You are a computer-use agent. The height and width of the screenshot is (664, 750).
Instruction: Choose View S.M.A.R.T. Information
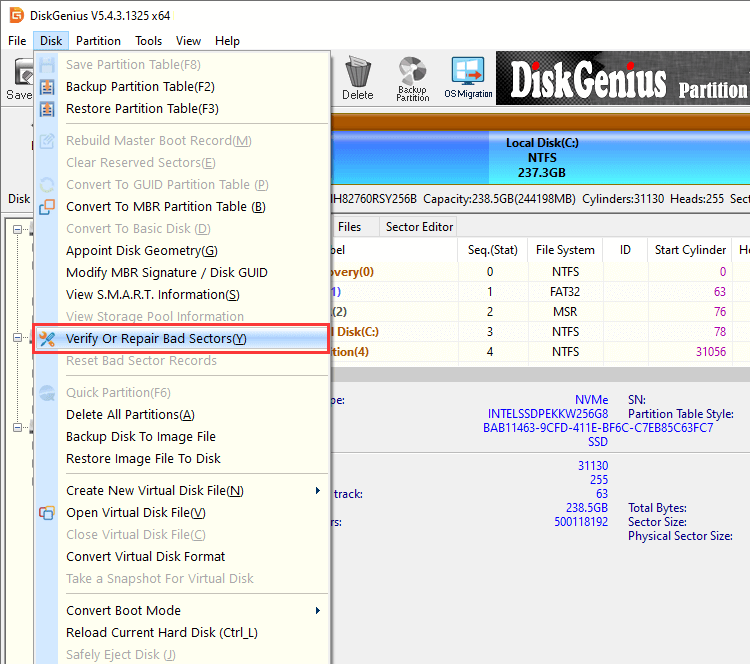coord(152,295)
